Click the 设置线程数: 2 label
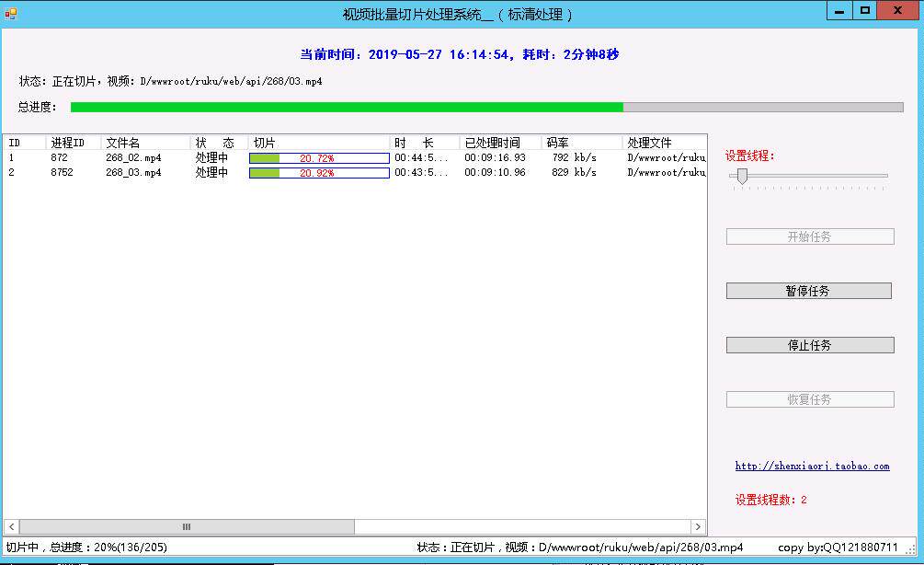Screen dimensions: 924x565 (770, 500)
